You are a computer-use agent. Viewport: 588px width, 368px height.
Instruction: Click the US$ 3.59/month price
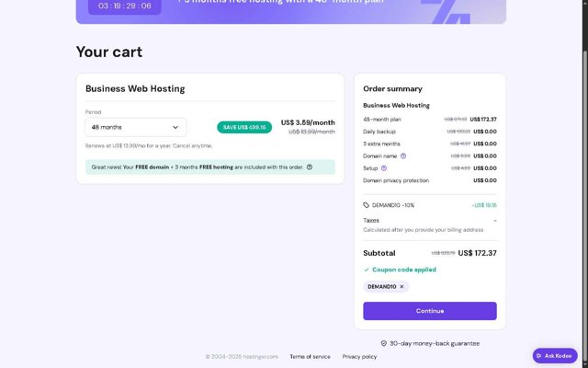[x=308, y=122]
